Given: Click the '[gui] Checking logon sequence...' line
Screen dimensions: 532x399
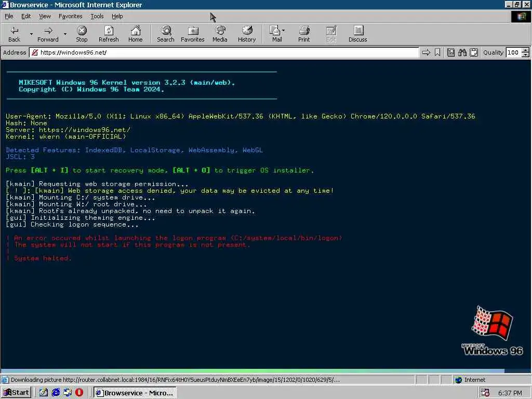Looking at the screenshot, I should tap(72, 224).
